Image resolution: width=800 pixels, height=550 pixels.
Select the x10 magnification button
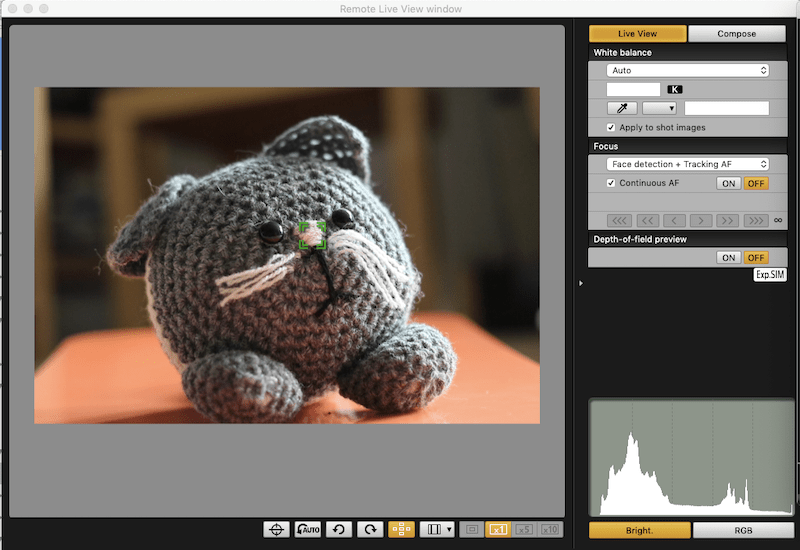549,530
